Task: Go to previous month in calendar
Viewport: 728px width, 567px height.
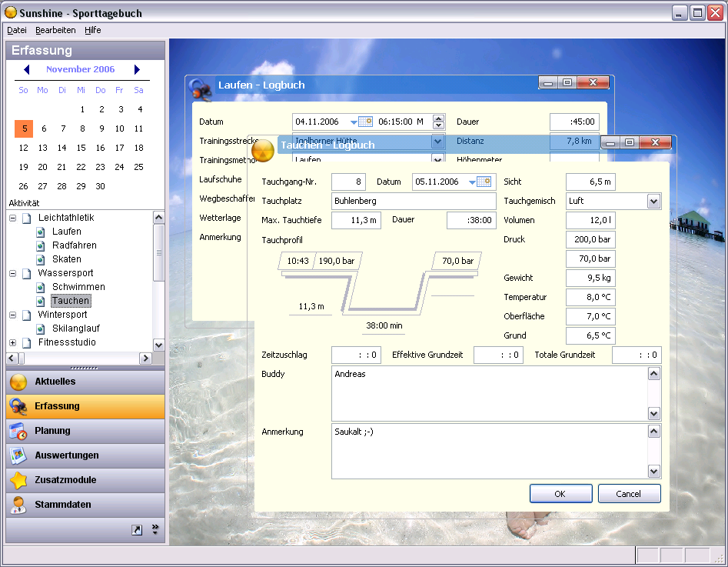Action: (27, 69)
